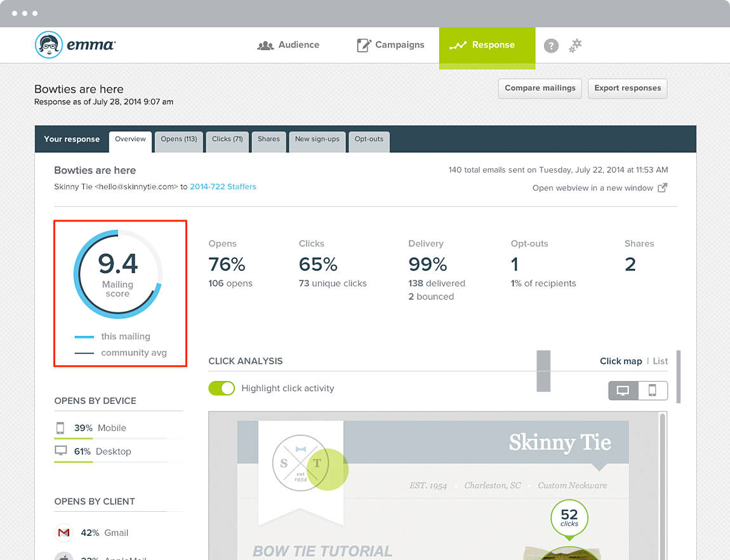The width and height of the screenshot is (730, 560).
Task: Click the 2014-722 Staffers audience link
Action: (223, 187)
